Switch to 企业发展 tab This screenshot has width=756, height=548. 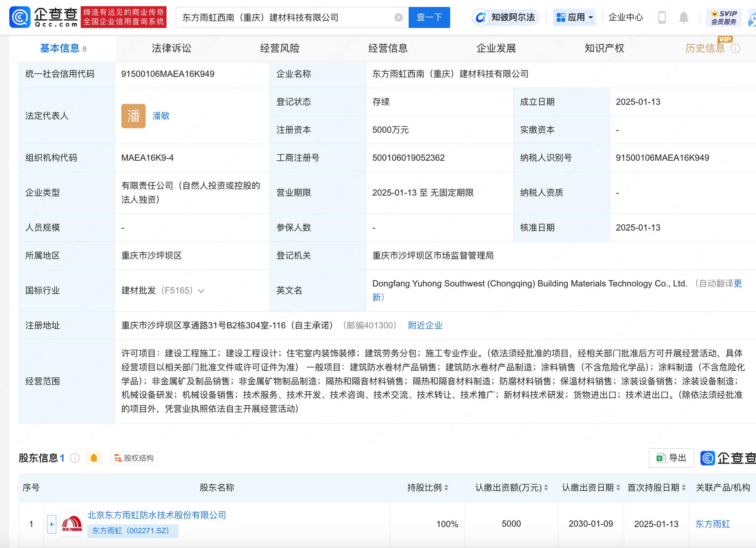pos(496,48)
